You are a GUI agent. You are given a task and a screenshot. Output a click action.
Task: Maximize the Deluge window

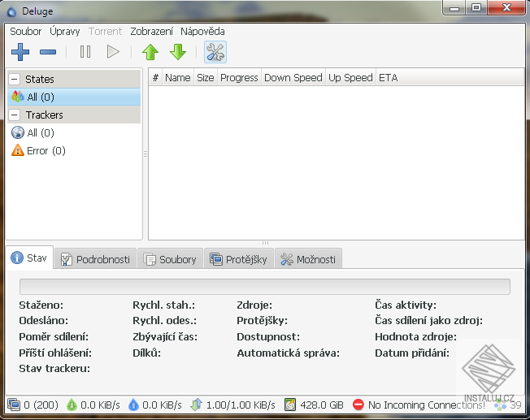point(476,7)
